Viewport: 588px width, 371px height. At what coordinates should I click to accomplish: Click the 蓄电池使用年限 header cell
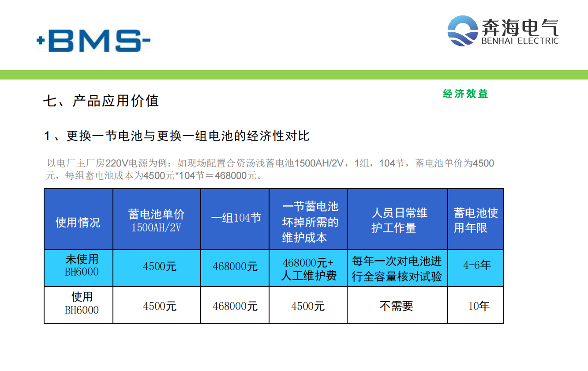pos(476,219)
